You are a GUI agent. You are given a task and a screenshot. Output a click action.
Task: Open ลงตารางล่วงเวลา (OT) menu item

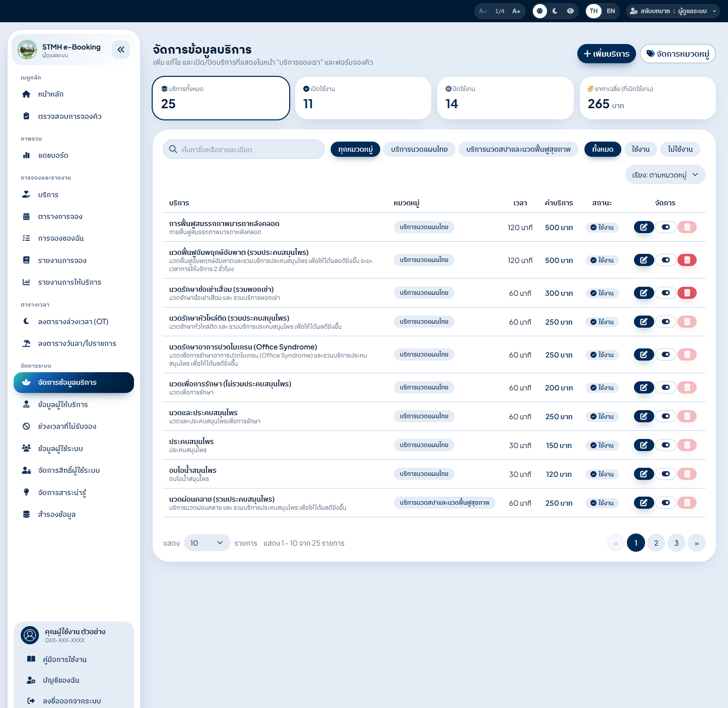tap(74, 322)
